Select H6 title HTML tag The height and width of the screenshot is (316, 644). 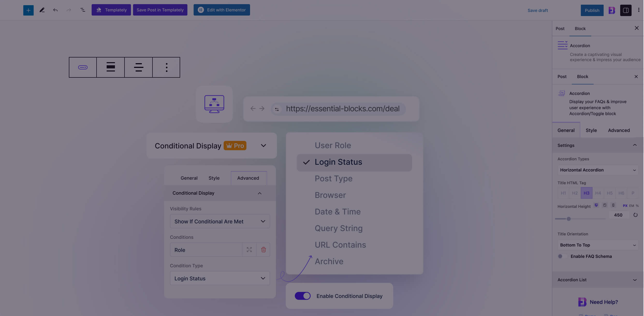pyautogui.click(x=621, y=193)
